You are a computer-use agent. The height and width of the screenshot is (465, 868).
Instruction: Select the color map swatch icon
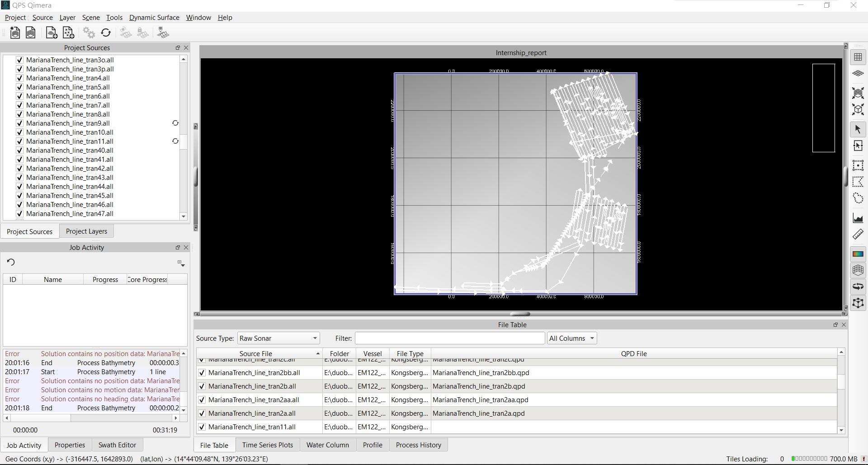click(x=858, y=254)
